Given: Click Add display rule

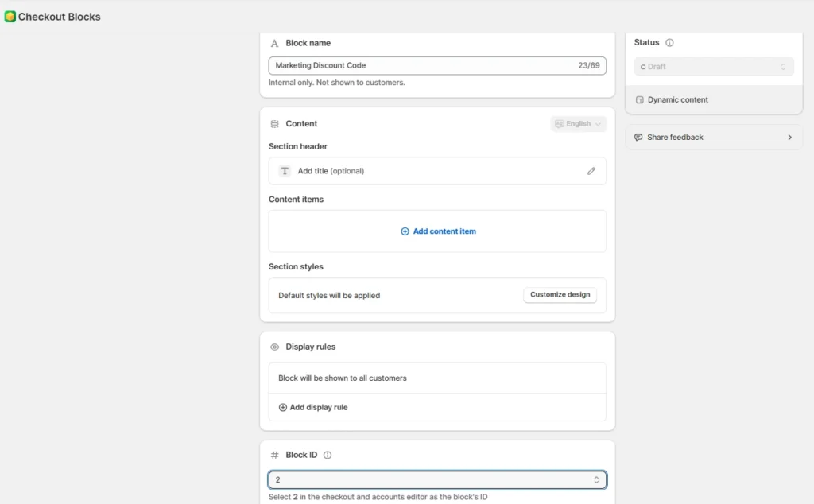Looking at the screenshot, I should pyautogui.click(x=318, y=408).
